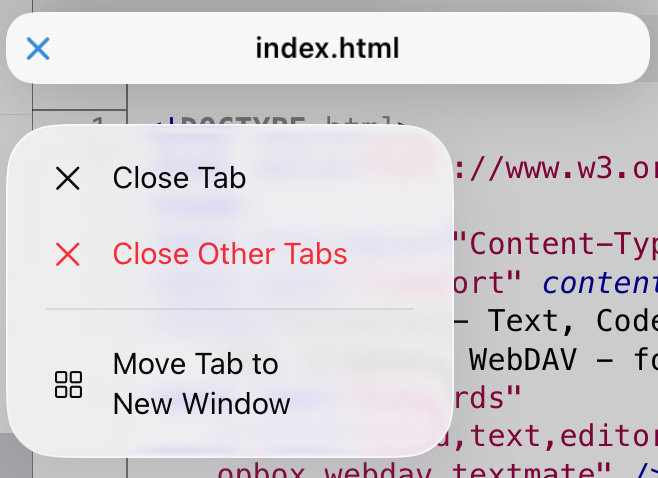Screen dimensions: 658x478
Task: Choose the Move Tab to New Window label
Action: point(201,384)
